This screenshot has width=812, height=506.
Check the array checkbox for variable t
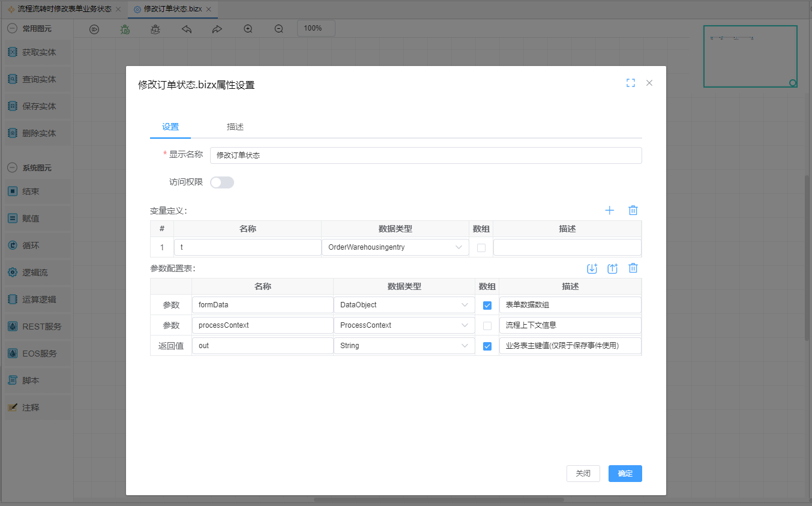(481, 247)
